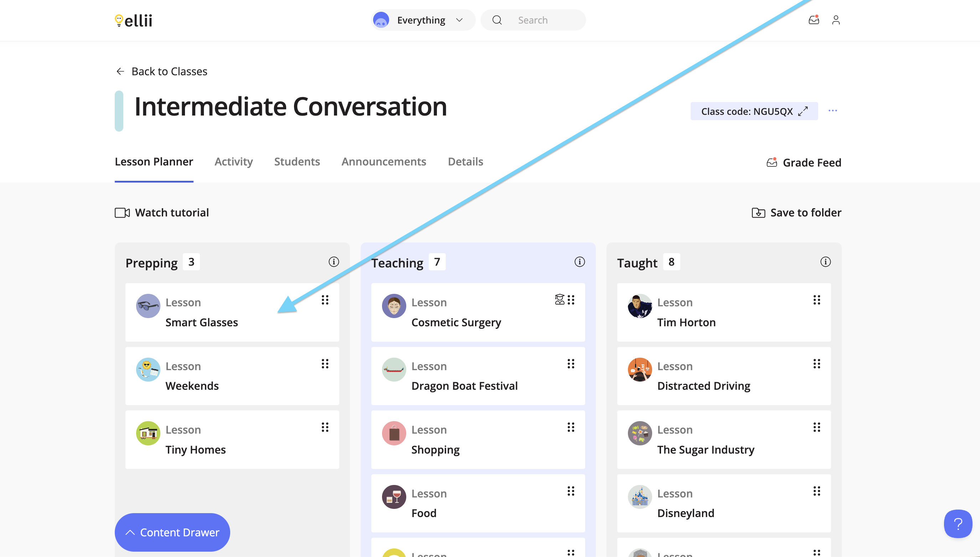This screenshot has height=557, width=980.
Task: Open the inbox notifications icon in header
Action: [x=814, y=20]
